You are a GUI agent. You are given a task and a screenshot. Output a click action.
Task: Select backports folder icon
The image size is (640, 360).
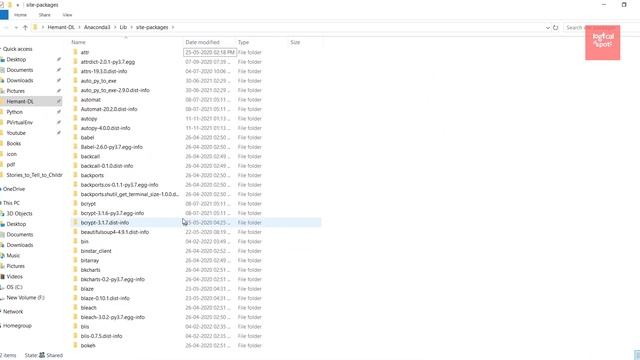coord(75,175)
